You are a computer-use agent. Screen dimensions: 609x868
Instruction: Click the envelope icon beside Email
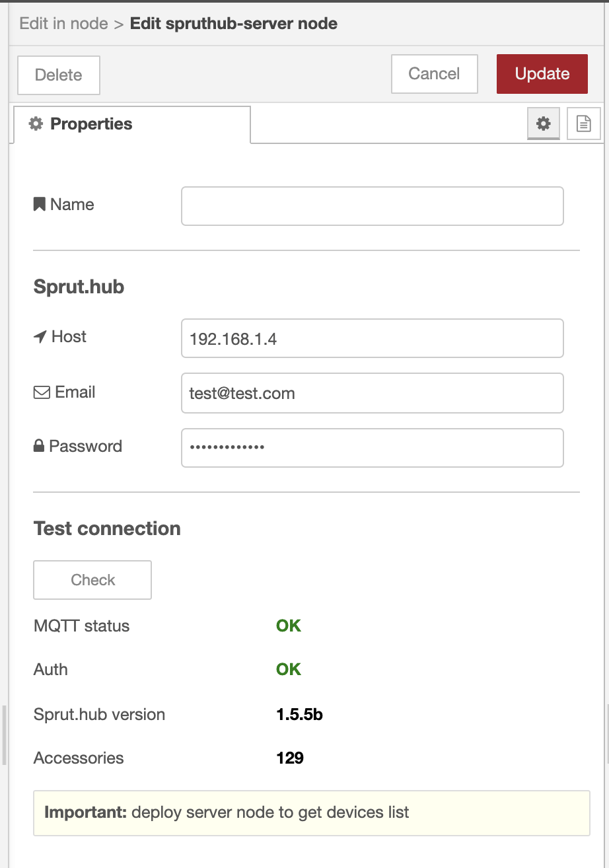42,392
